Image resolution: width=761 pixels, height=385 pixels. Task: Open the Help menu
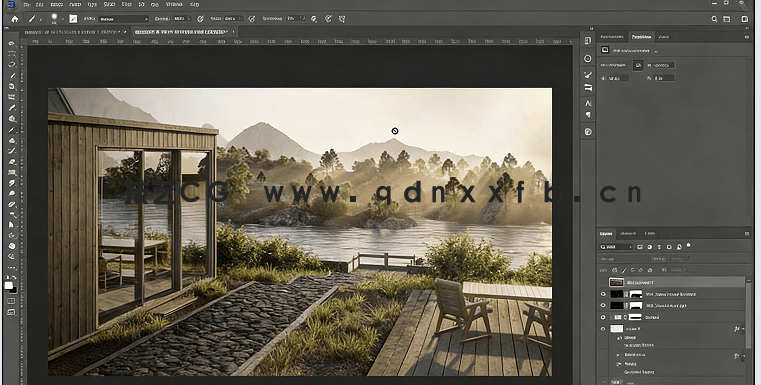click(x=194, y=4)
